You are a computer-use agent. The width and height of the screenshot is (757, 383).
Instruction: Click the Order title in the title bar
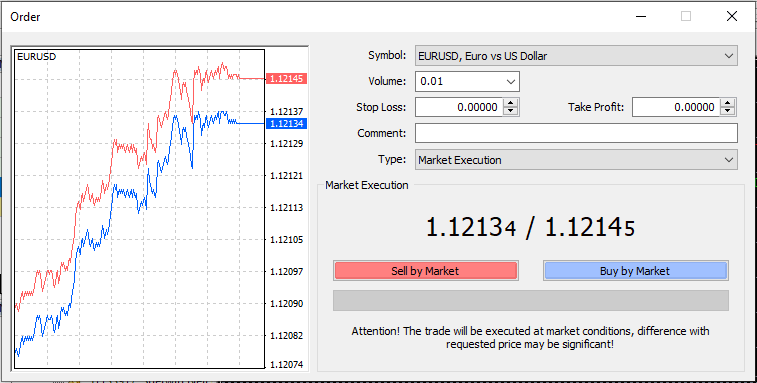coord(25,17)
